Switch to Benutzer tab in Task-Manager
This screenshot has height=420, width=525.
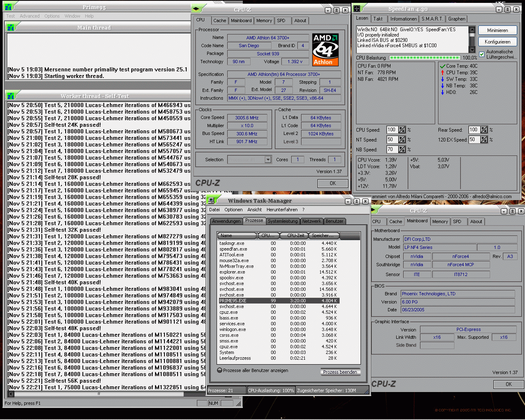(334, 221)
